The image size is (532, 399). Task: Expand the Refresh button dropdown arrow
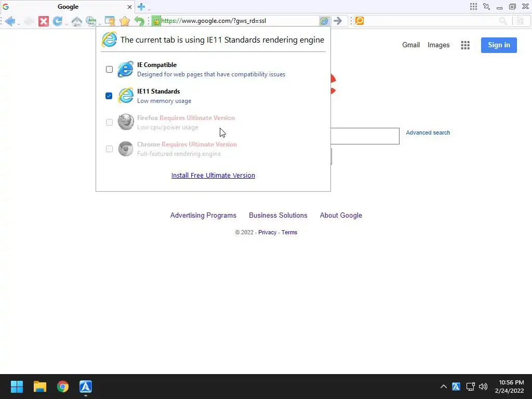[66, 24]
